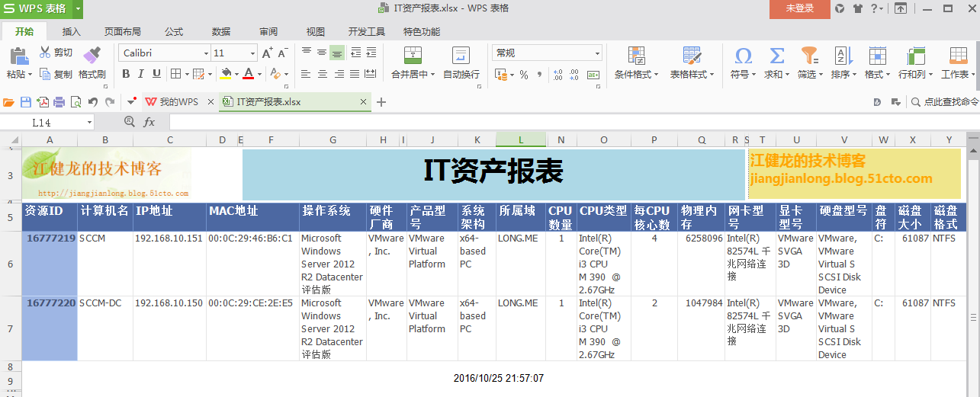This screenshot has width=980, height=397.
Task: Click the Cut (剪切) scissors icon
Action: [45, 52]
